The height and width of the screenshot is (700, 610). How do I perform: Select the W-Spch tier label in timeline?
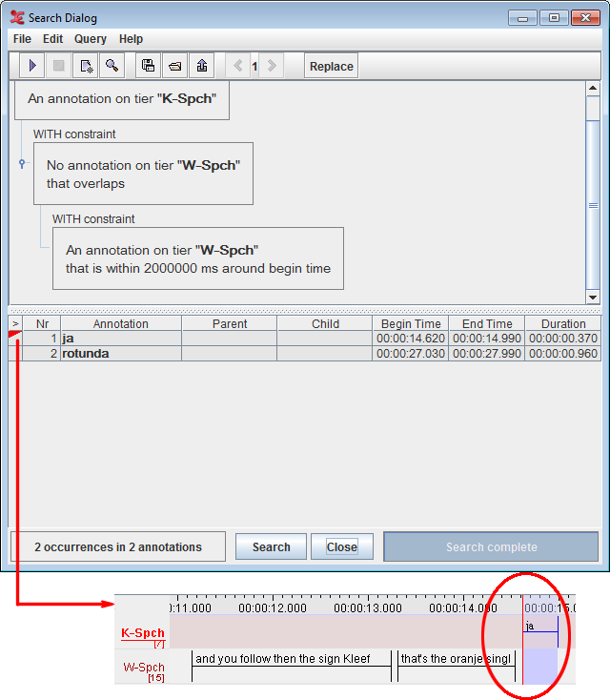click(144, 667)
